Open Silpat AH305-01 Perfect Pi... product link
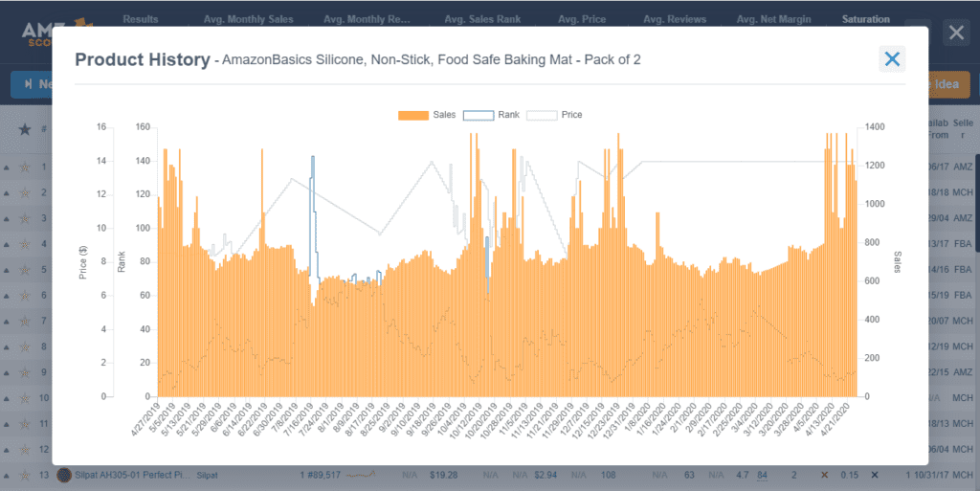Image resolution: width=980 pixels, height=491 pixels. click(132, 476)
